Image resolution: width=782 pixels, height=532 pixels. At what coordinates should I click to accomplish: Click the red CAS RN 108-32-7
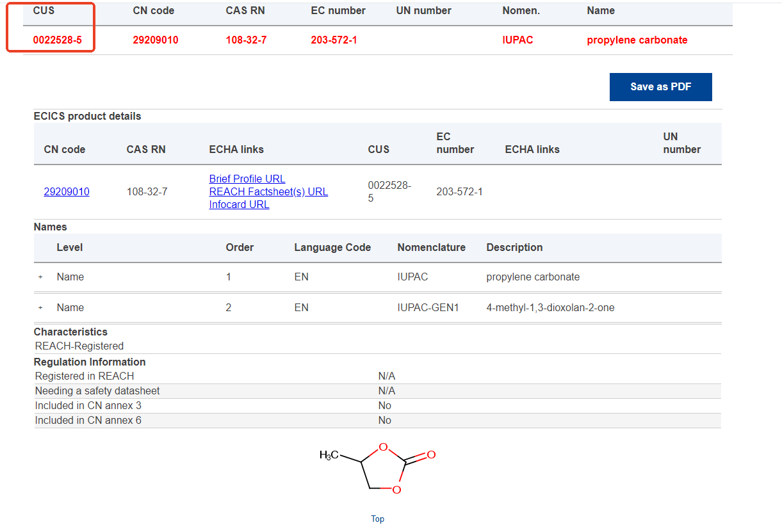(246, 40)
